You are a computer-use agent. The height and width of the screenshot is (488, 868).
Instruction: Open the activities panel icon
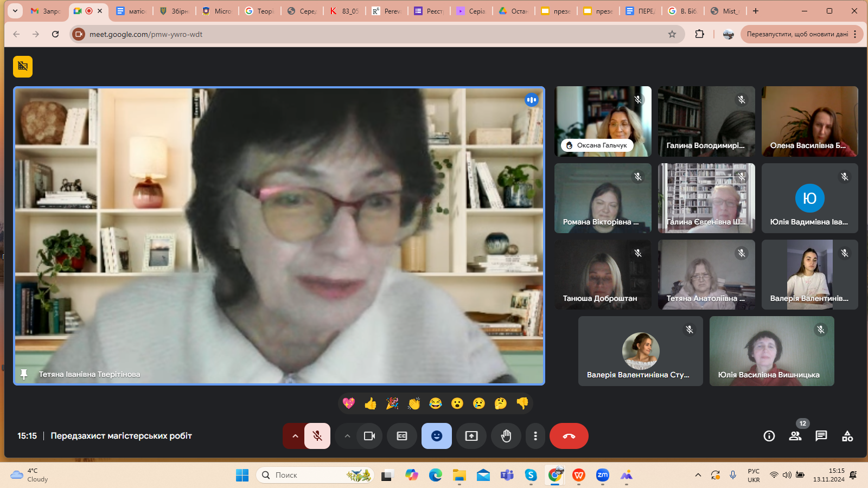click(847, 436)
